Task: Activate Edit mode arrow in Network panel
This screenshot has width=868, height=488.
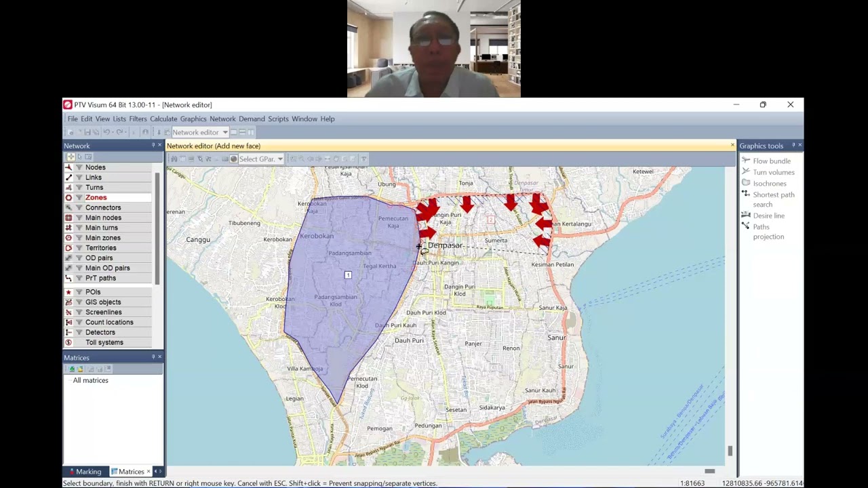Action: [x=79, y=157]
